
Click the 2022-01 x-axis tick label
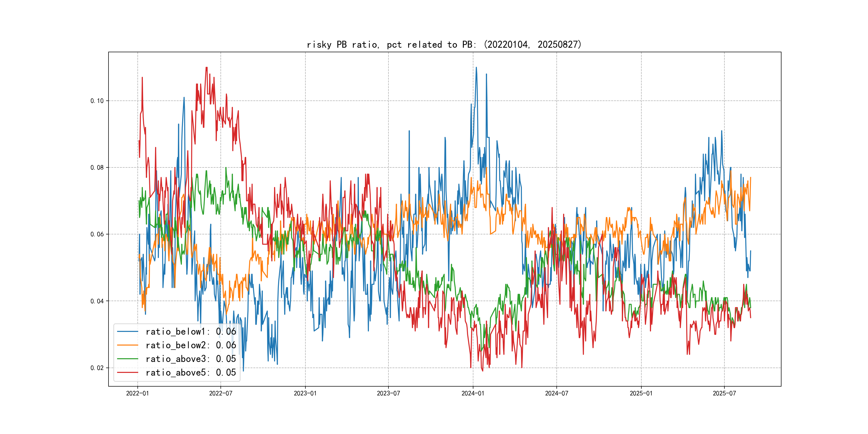click(137, 393)
